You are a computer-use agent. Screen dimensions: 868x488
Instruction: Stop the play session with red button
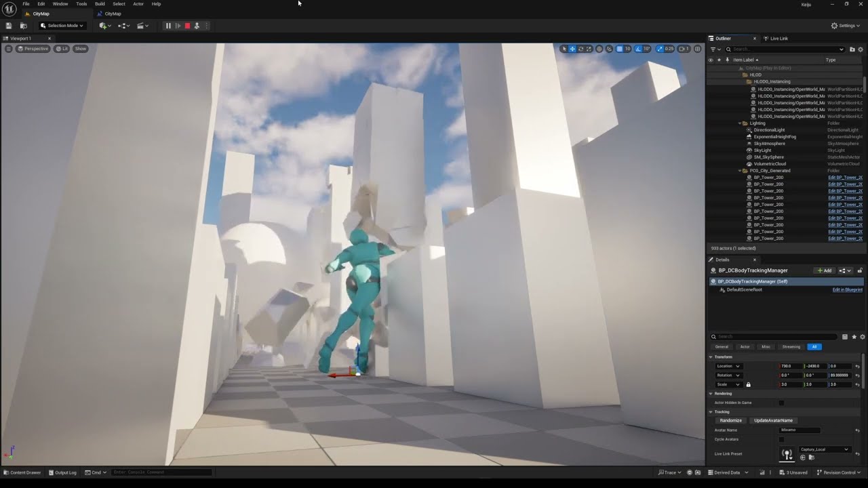(187, 26)
